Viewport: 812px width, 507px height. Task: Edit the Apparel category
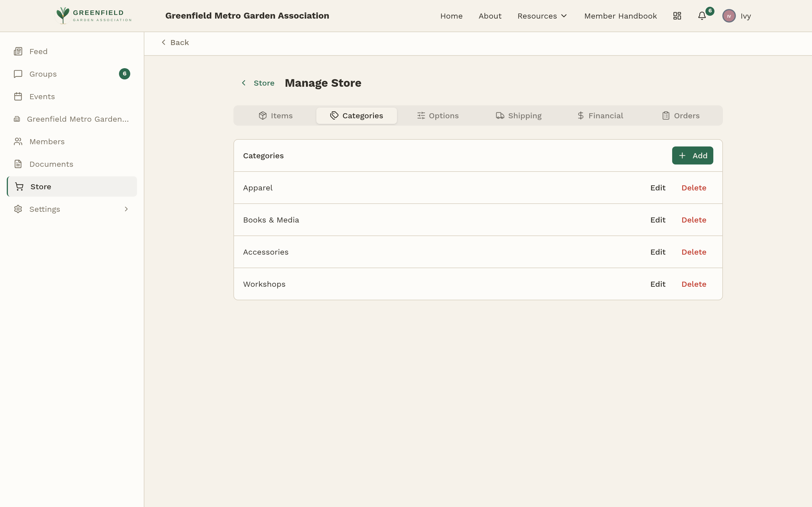click(x=657, y=187)
